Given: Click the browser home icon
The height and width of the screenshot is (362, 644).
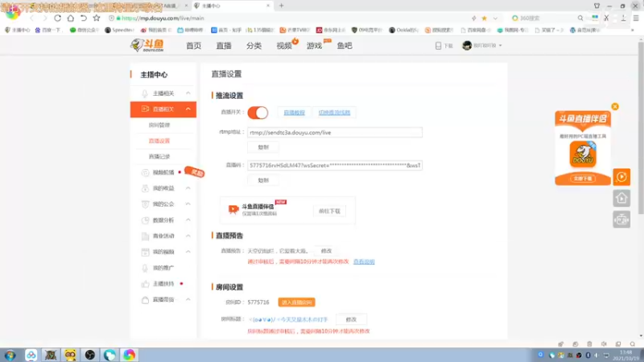Looking at the screenshot, I should point(71,18).
